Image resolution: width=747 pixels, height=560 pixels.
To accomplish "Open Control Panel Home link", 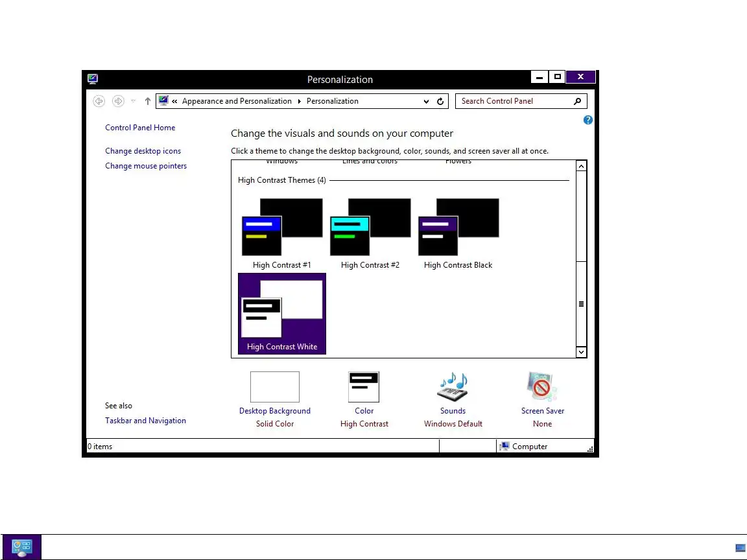I will pyautogui.click(x=140, y=128).
